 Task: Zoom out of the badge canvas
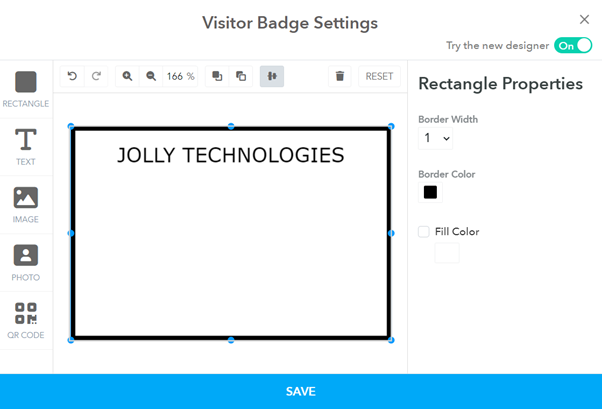(x=151, y=76)
